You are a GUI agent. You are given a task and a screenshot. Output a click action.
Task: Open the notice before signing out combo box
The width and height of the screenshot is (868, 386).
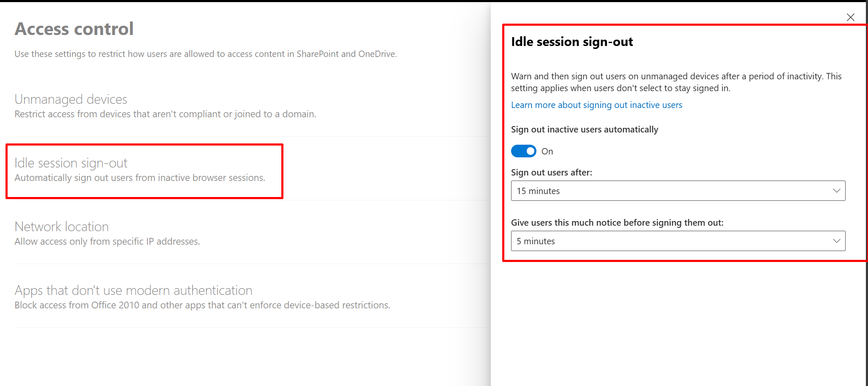tap(678, 241)
